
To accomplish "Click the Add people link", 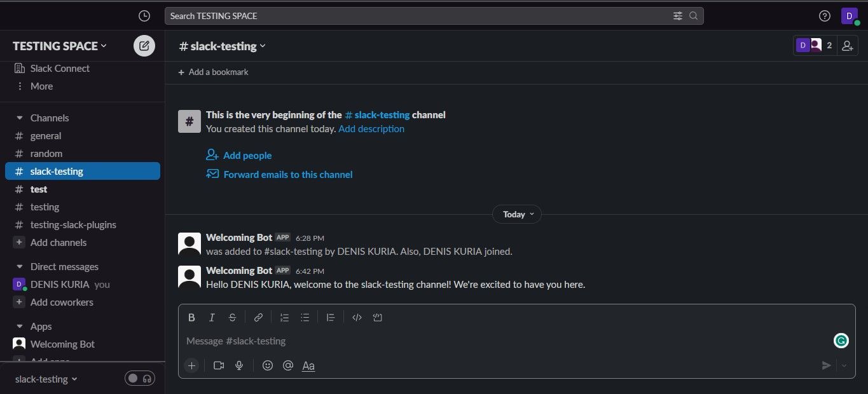I will [247, 155].
